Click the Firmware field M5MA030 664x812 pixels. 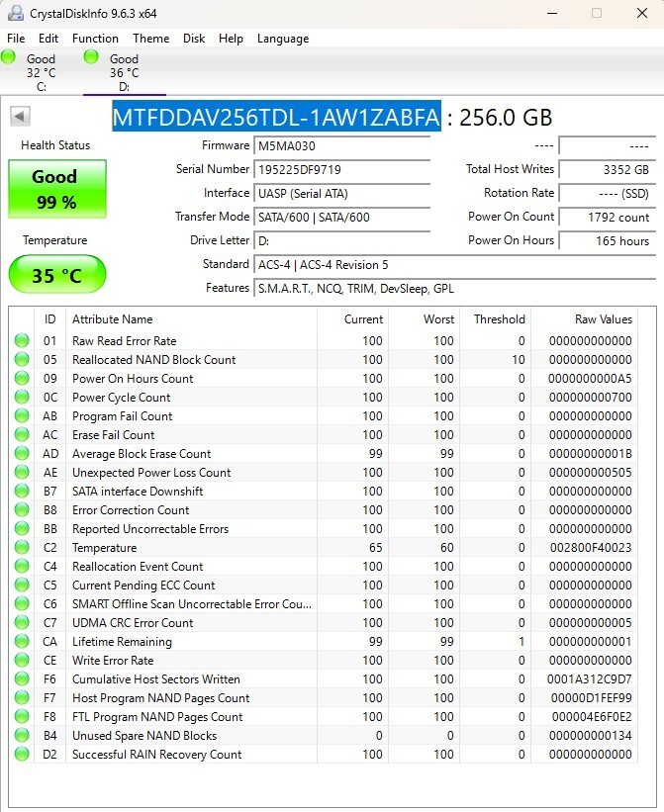[x=342, y=146]
